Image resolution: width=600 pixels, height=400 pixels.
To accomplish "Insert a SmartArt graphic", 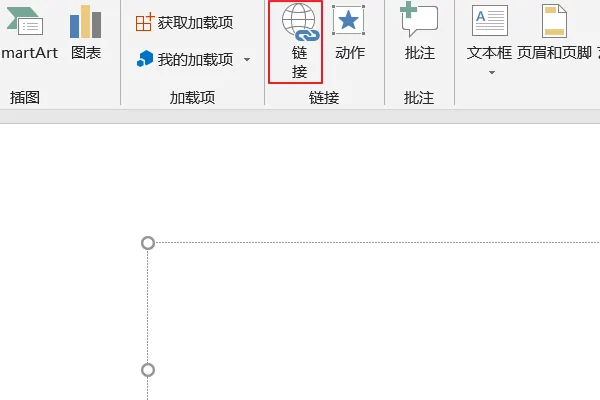I will coord(29,34).
